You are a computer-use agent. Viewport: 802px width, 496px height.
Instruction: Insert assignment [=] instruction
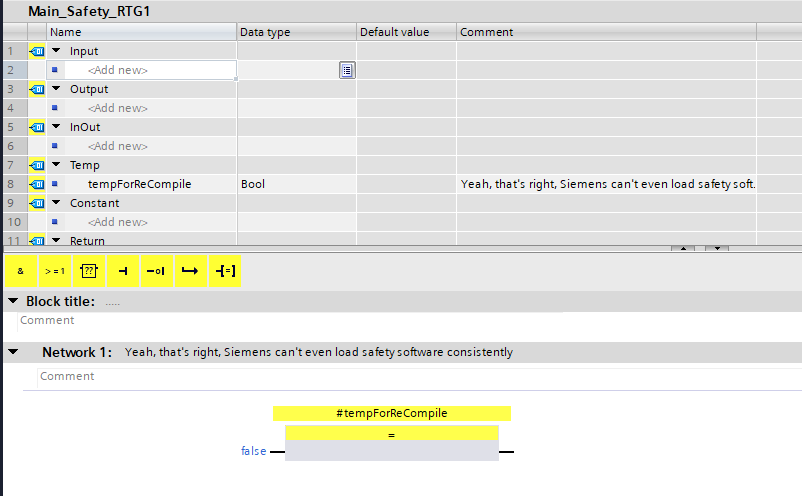tap(225, 271)
